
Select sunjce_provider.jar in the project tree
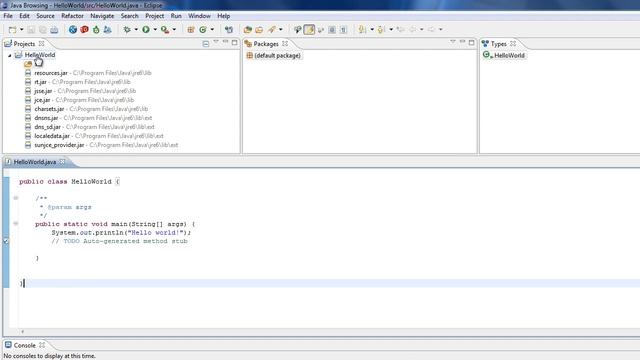coord(59,145)
